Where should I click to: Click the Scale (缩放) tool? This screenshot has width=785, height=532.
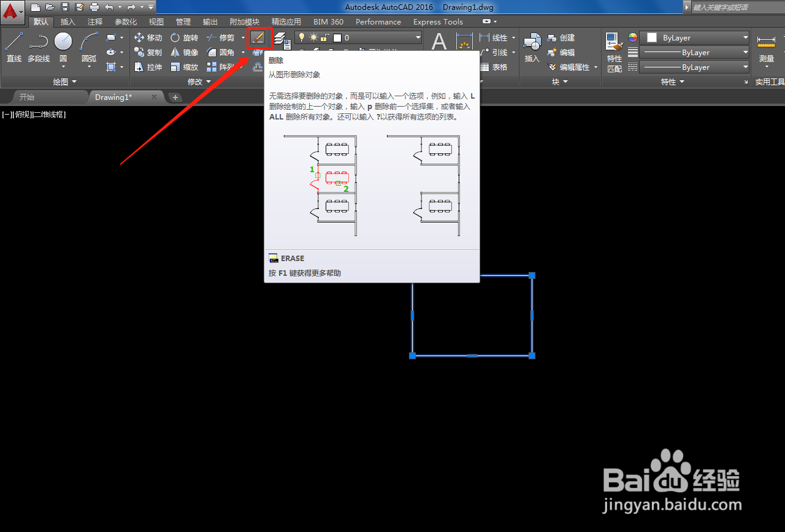click(184, 67)
